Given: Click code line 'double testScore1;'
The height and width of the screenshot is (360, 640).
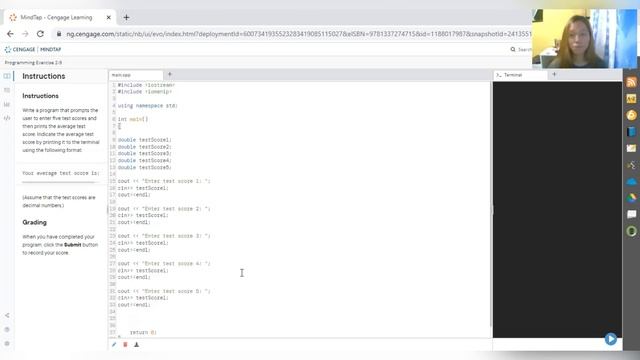Looking at the screenshot, I should point(145,140).
